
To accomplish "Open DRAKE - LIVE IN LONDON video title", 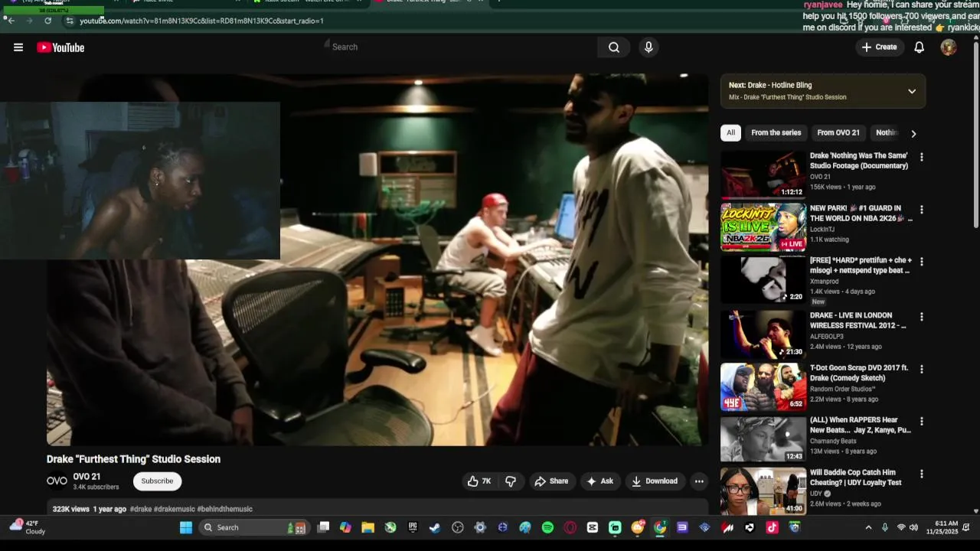I will [x=858, y=321].
